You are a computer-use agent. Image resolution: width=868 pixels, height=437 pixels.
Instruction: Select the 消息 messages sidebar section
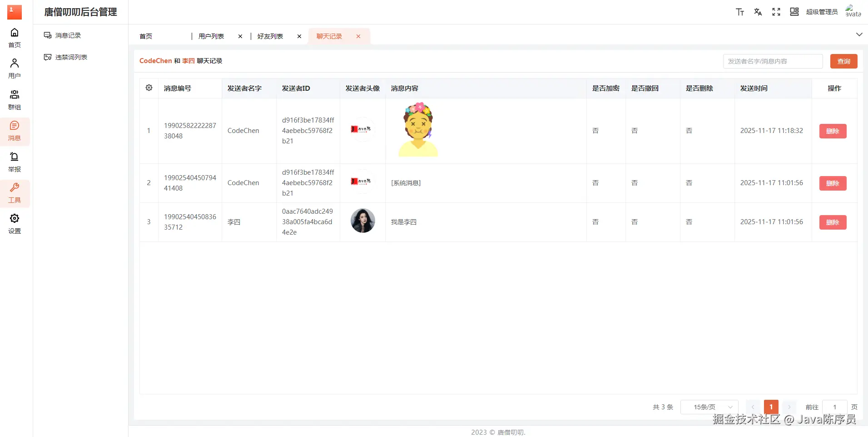coord(15,131)
